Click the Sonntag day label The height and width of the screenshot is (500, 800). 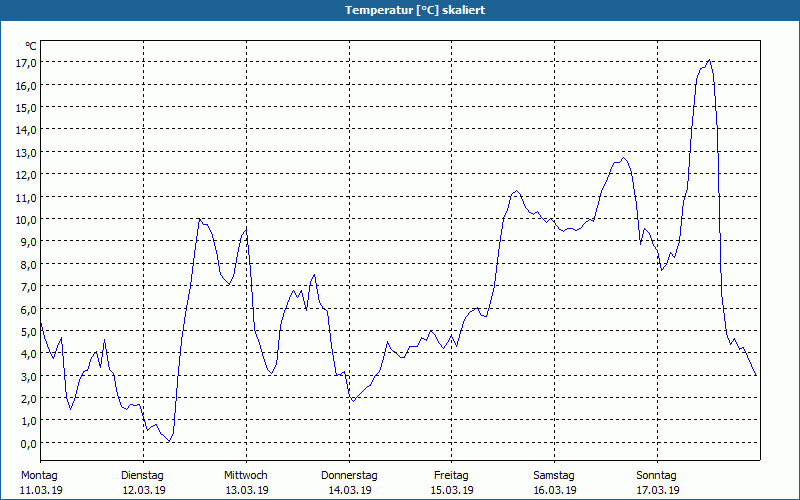pyautogui.click(x=656, y=476)
